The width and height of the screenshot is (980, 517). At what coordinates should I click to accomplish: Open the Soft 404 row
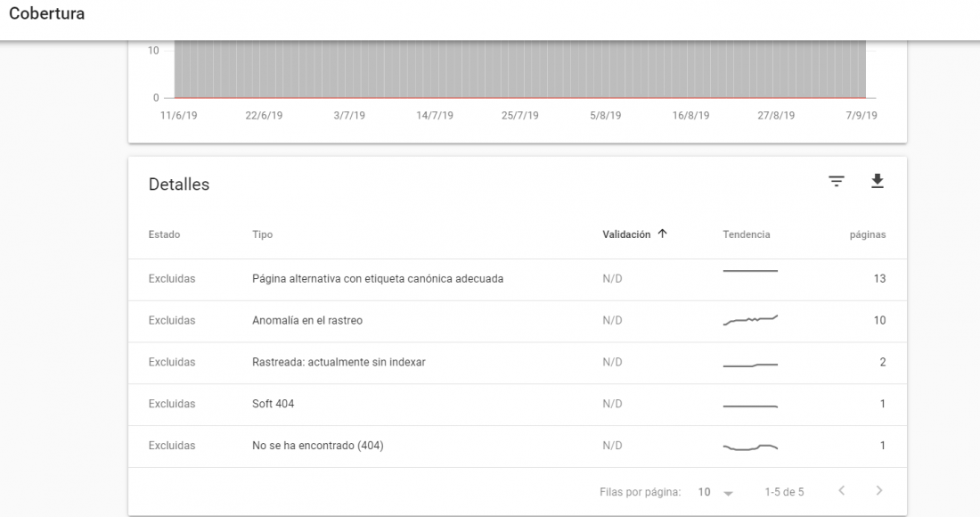tap(518, 405)
